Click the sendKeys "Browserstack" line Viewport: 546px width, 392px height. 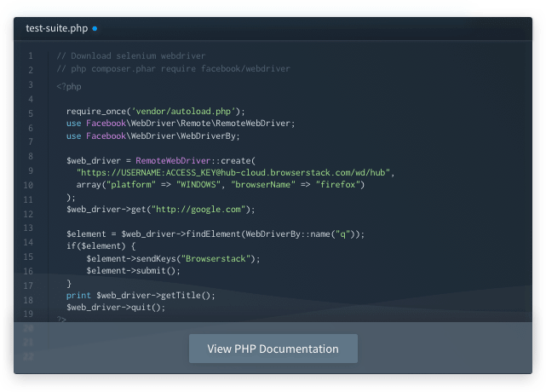(173, 259)
